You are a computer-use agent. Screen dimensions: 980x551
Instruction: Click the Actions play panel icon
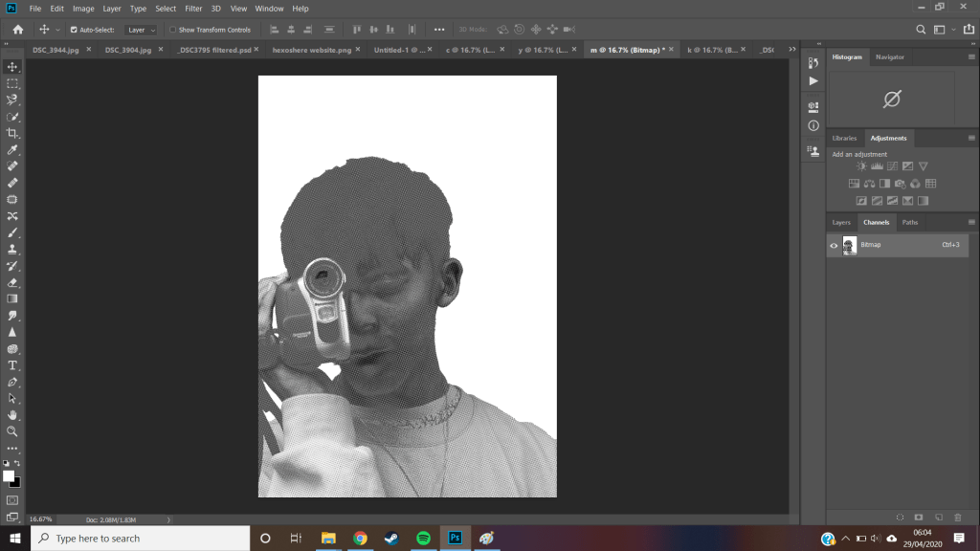pyautogui.click(x=813, y=81)
